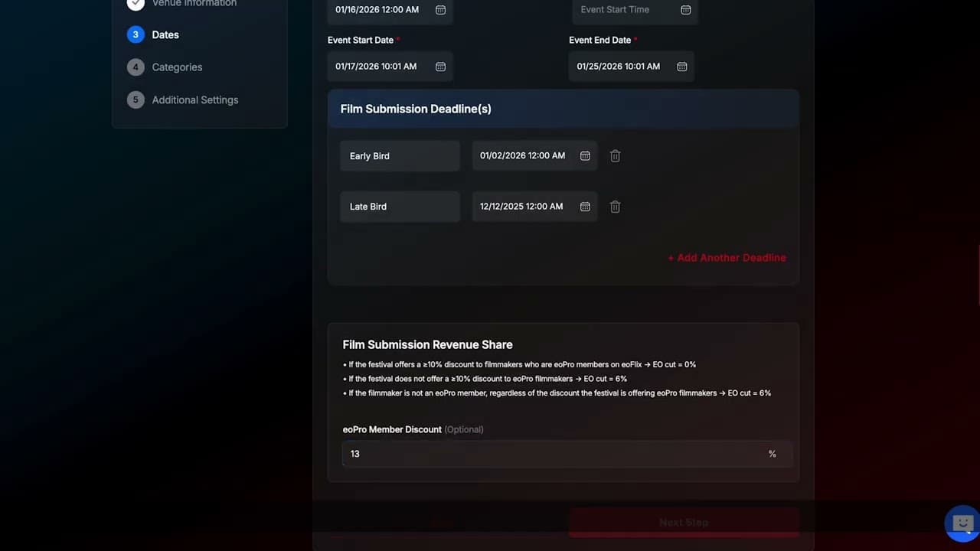This screenshot has width=980, height=551.
Task: Open calendar picker for Event End Date
Action: click(x=681, y=67)
